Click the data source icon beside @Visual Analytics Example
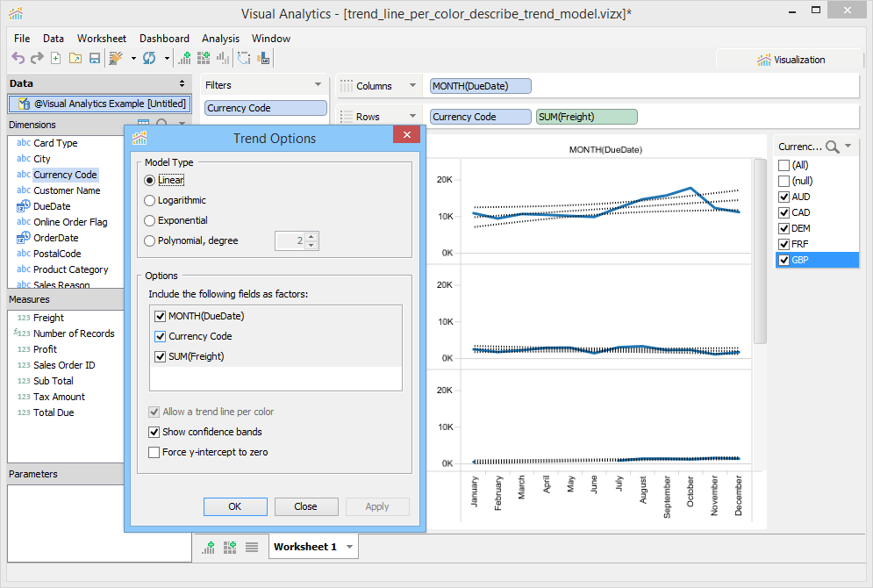This screenshot has width=873, height=588. 24,104
